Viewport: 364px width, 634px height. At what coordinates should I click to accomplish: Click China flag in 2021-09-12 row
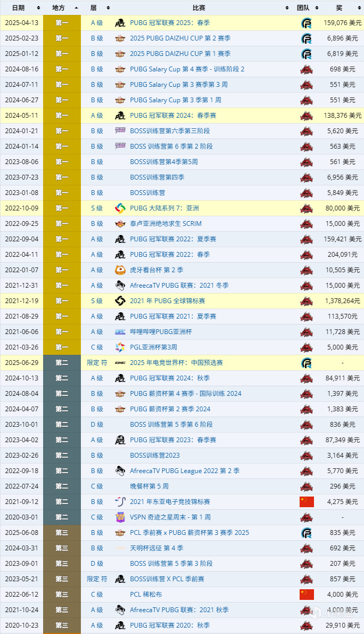(x=307, y=502)
